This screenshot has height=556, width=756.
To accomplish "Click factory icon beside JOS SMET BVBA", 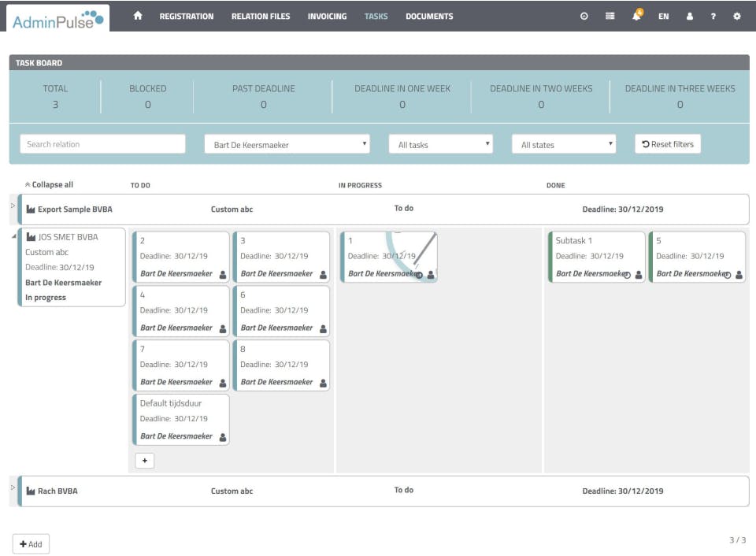I will point(31,237).
